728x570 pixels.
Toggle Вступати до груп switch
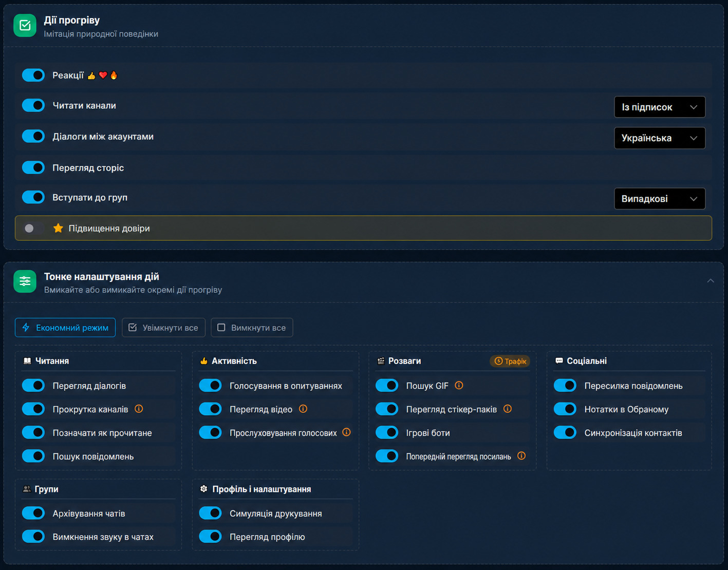[33, 197]
